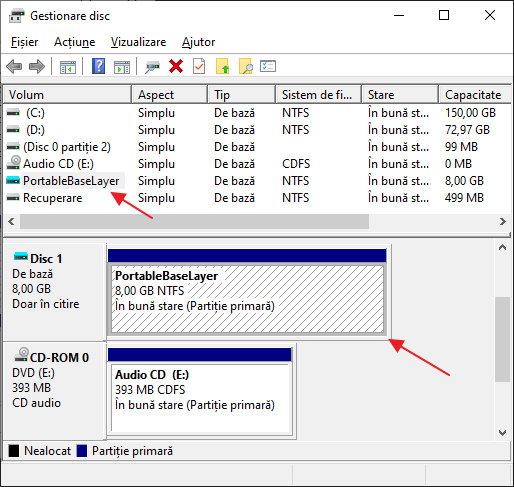The image size is (514, 487).
Task: Open the Acțiune menu
Action: [x=75, y=42]
